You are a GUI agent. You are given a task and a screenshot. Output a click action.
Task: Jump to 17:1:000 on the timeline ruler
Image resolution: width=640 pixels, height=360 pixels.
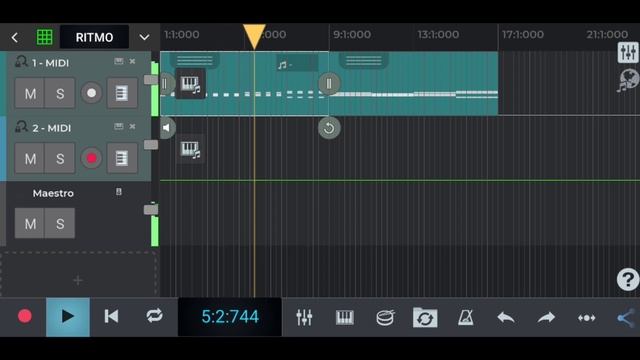point(522,35)
